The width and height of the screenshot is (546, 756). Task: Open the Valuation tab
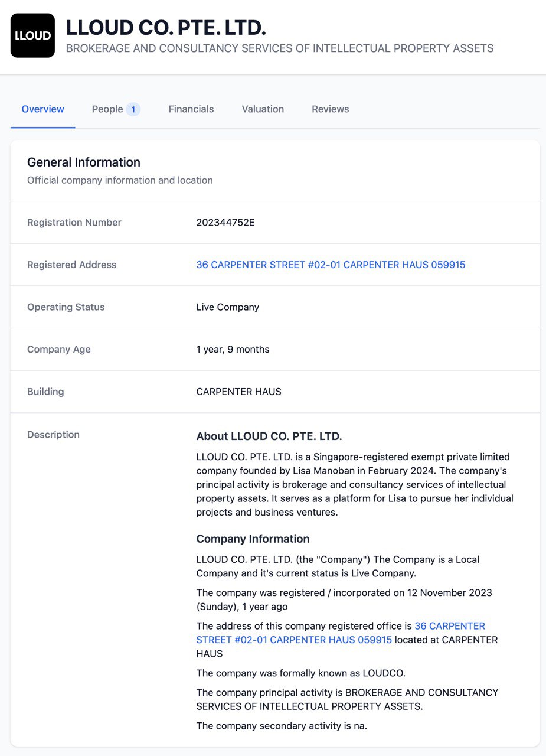click(x=263, y=109)
